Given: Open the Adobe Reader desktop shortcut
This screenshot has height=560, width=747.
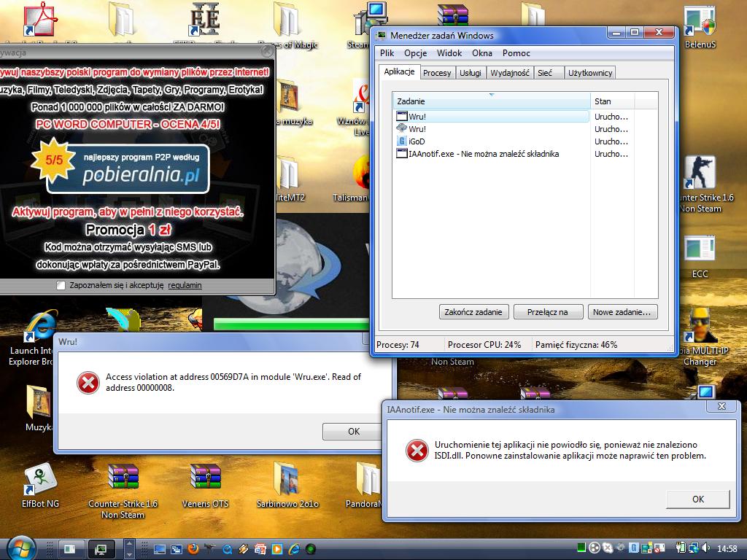Looking at the screenshot, I should point(40,21).
